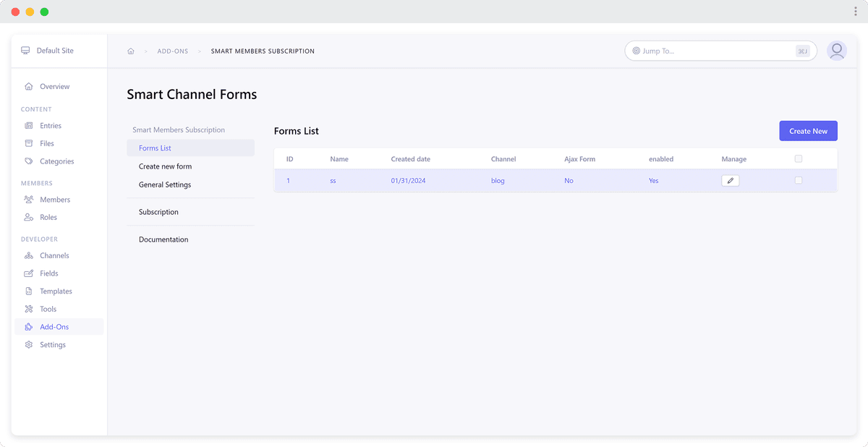This screenshot has width=868, height=447.
Task: Switch to the General Settings tab
Action: (164, 184)
